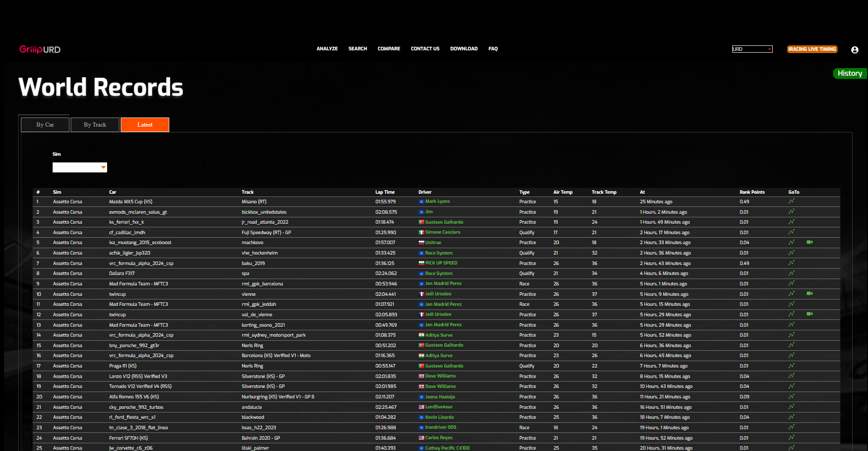Viewport: 868px width, 451px height.
Task: Open driver Lord5ve4our link
Action: point(439,407)
